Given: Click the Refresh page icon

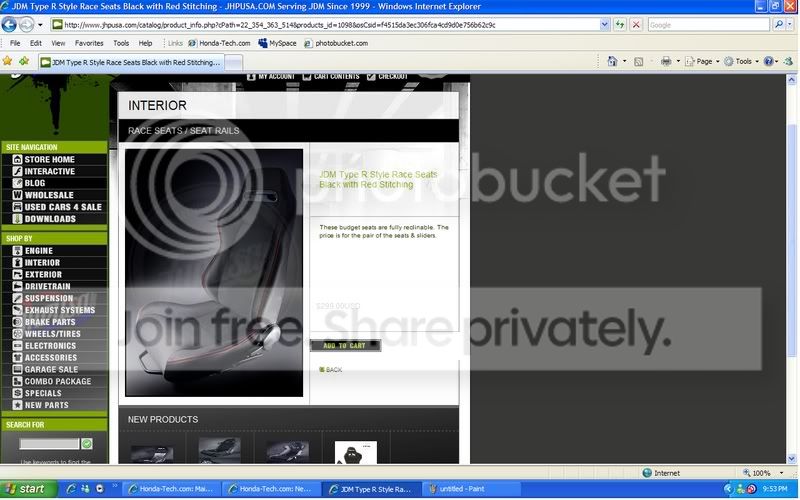Looking at the screenshot, I should click(619, 24).
